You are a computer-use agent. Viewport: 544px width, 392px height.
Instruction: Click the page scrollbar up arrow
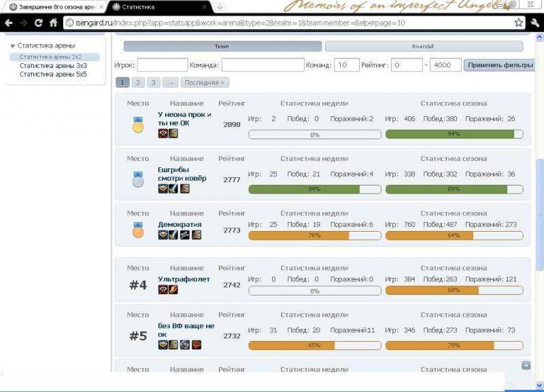point(539,37)
